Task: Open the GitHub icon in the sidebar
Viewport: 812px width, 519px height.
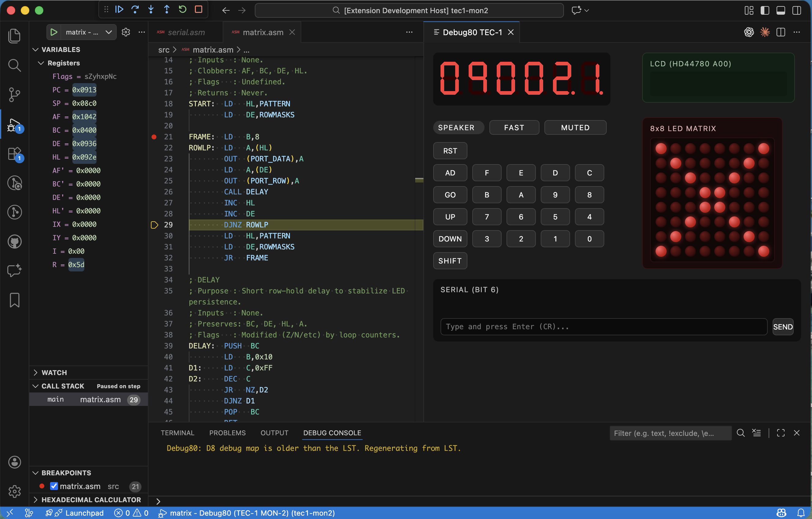Action: coord(14,241)
